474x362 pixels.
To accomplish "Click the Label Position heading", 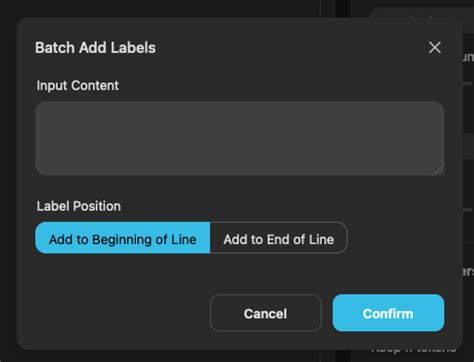I will (79, 206).
